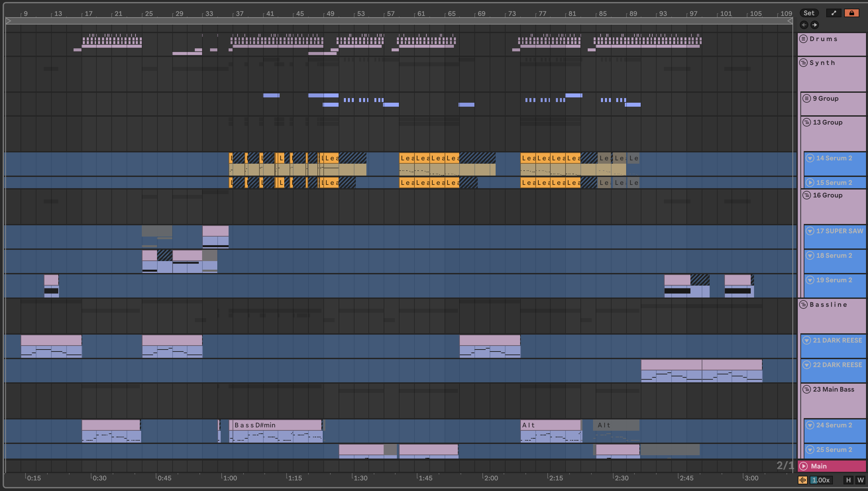
Task: Collapse the 18 Serum 2 track
Action: click(x=810, y=255)
